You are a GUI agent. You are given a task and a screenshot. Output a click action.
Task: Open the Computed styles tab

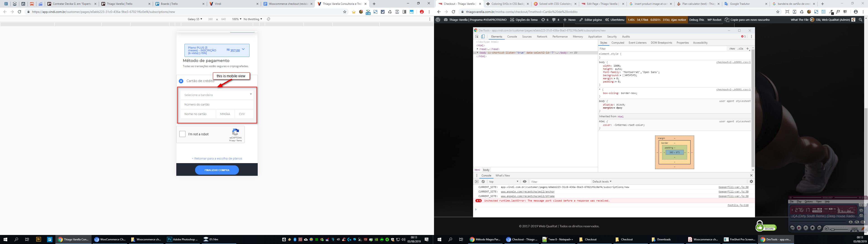tap(618, 43)
